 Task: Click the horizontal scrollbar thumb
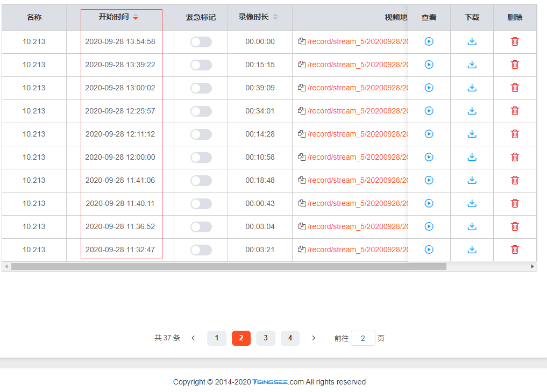point(229,267)
